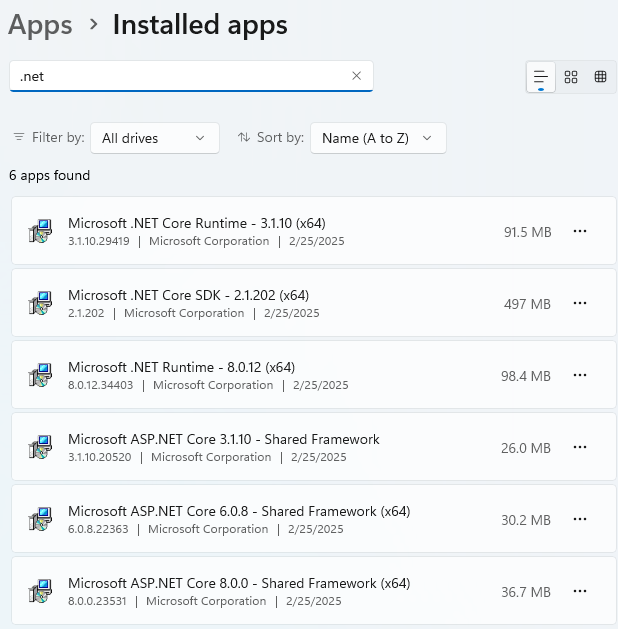Click version number 3.1.10.29419
The width and height of the screenshot is (618, 629).
point(99,241)
